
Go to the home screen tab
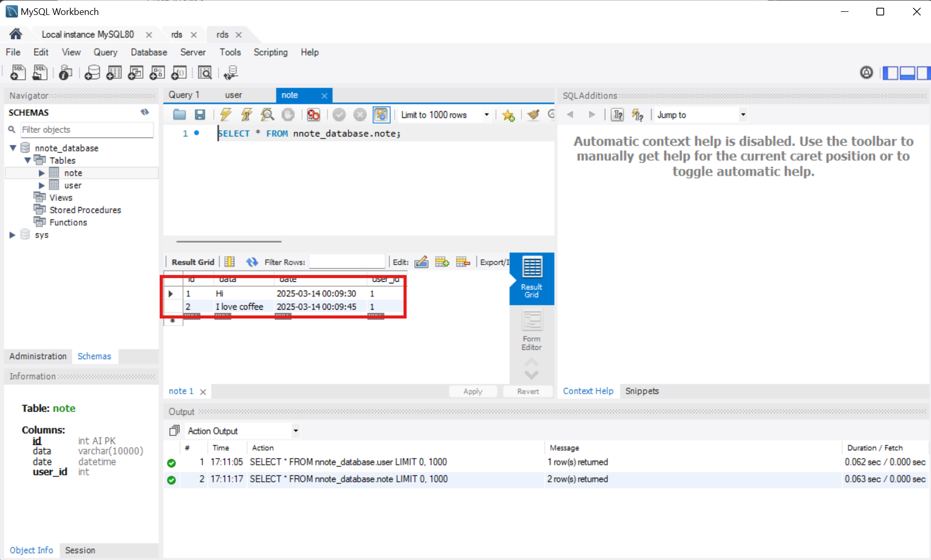(16, 34)
